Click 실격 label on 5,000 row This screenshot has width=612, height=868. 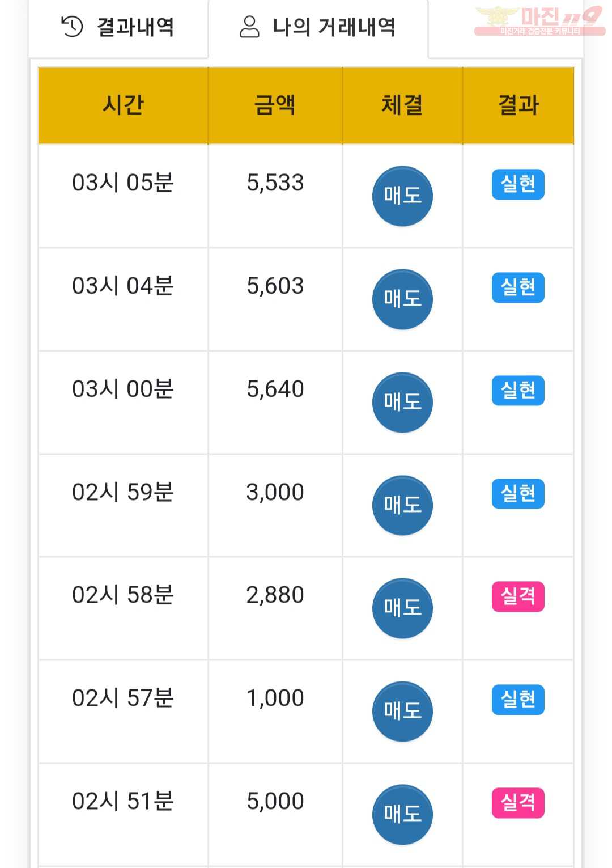(x=518, y=803)
